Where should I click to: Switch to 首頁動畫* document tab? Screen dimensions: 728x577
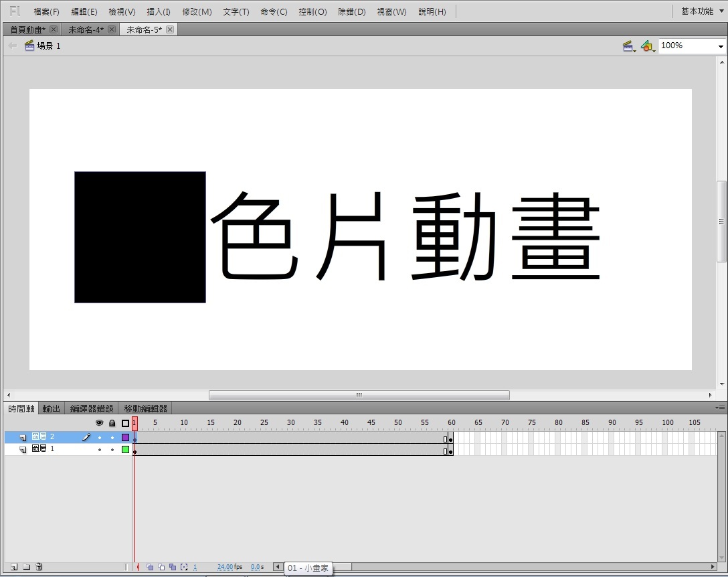28,29
